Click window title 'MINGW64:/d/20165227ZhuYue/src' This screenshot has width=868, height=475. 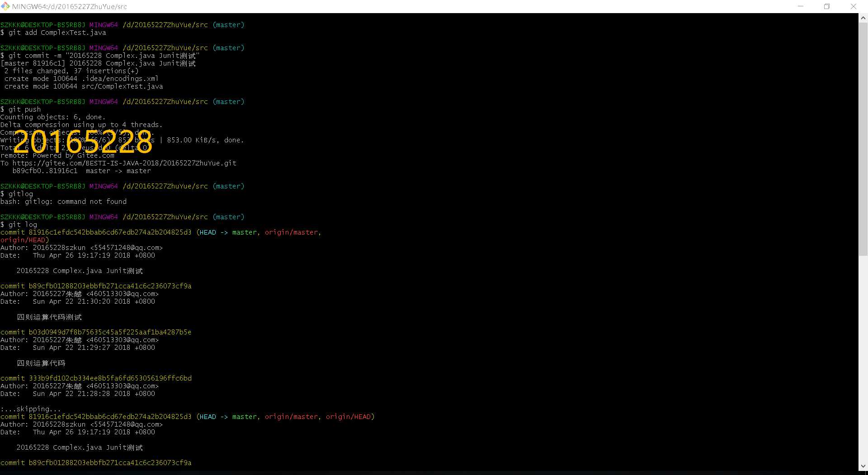click(x=70, y=6)
